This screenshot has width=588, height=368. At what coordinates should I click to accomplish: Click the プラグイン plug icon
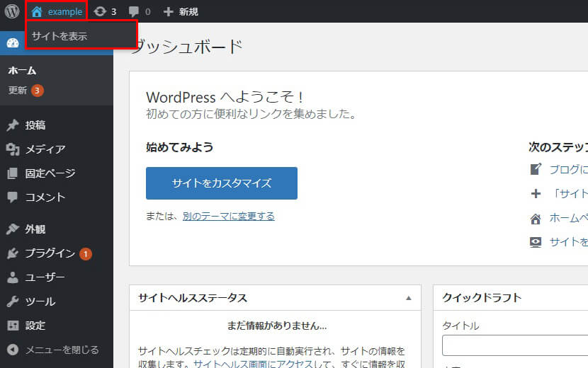point(12,253)
